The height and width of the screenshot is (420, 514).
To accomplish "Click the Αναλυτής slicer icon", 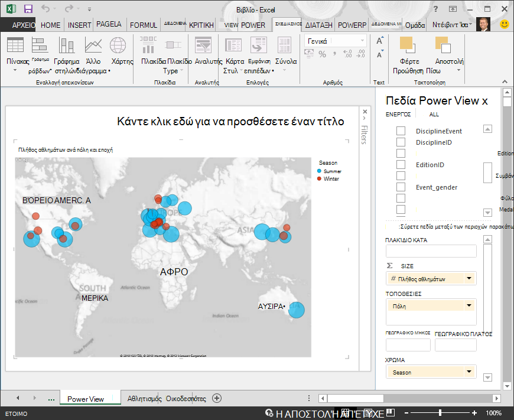I will click(x=203, y=45).
